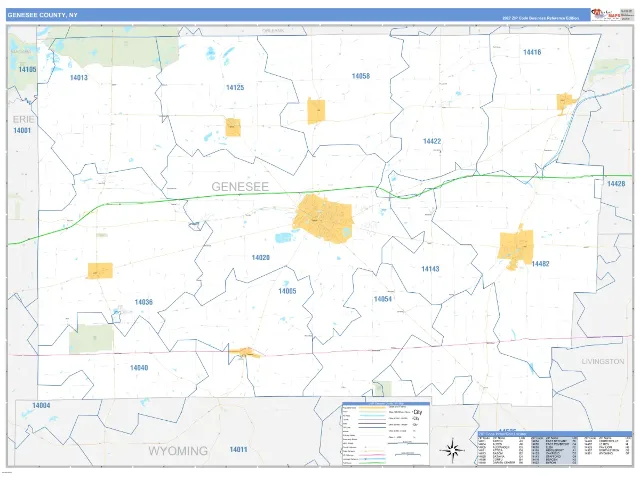
Task: Click the orange town area below 14416
Action: [x=566, y=102]
